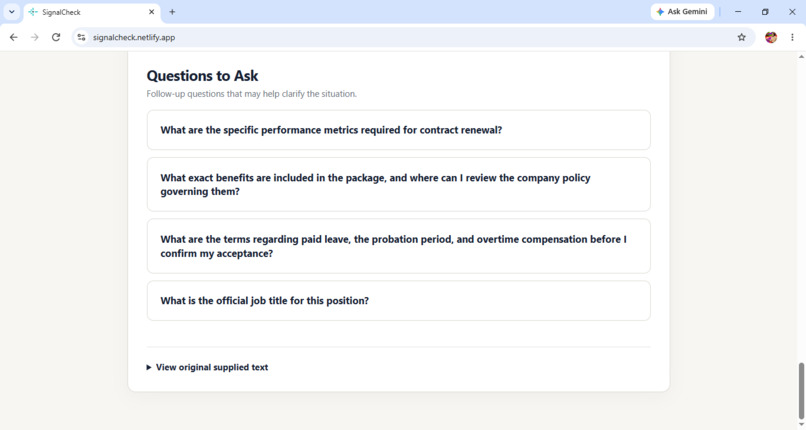
Task: Click the Questions to Ask heading
Action: pos(202,76)
